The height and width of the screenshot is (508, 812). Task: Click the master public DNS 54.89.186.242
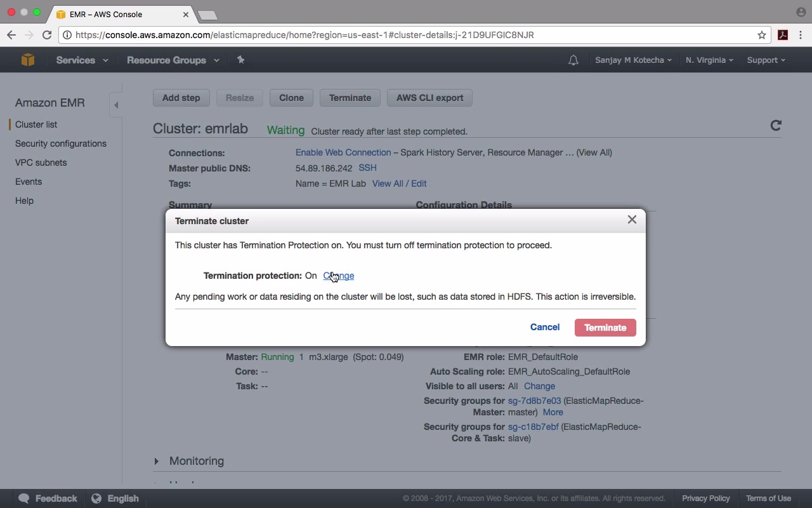click(324, 168)
